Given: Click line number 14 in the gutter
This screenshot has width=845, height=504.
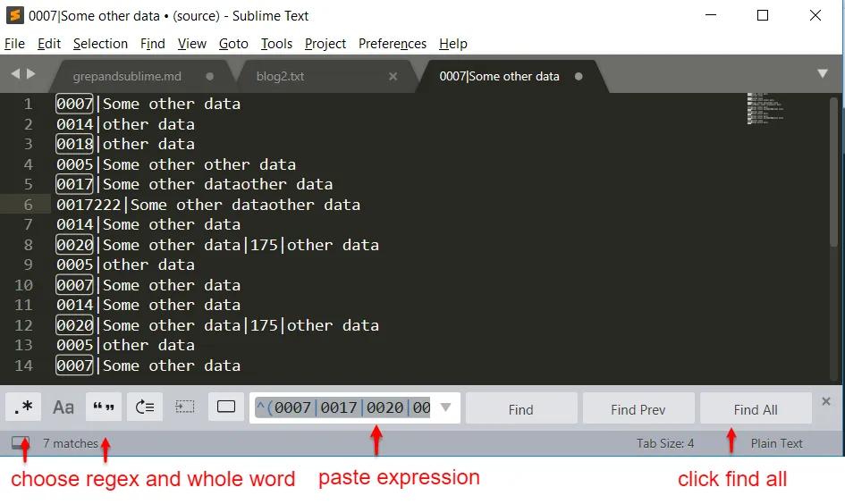Looking at the screenshot, I should [x=24, y=365].
